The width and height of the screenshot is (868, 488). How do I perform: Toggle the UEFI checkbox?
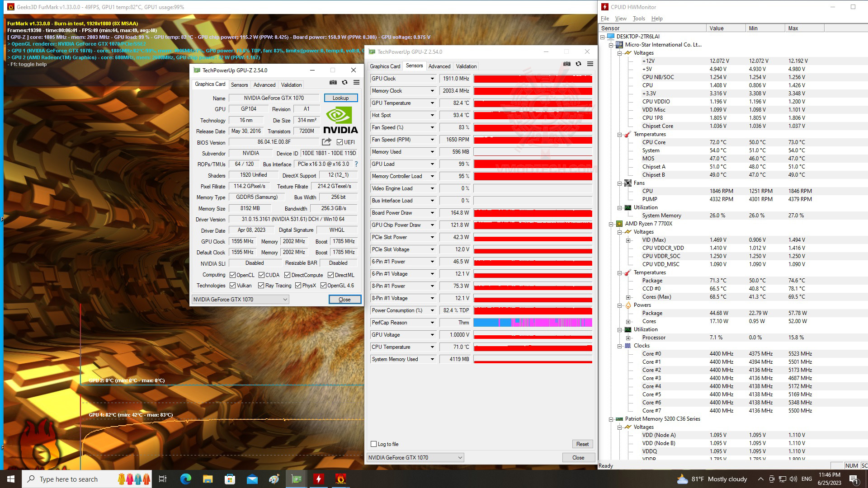coord(340,142)
